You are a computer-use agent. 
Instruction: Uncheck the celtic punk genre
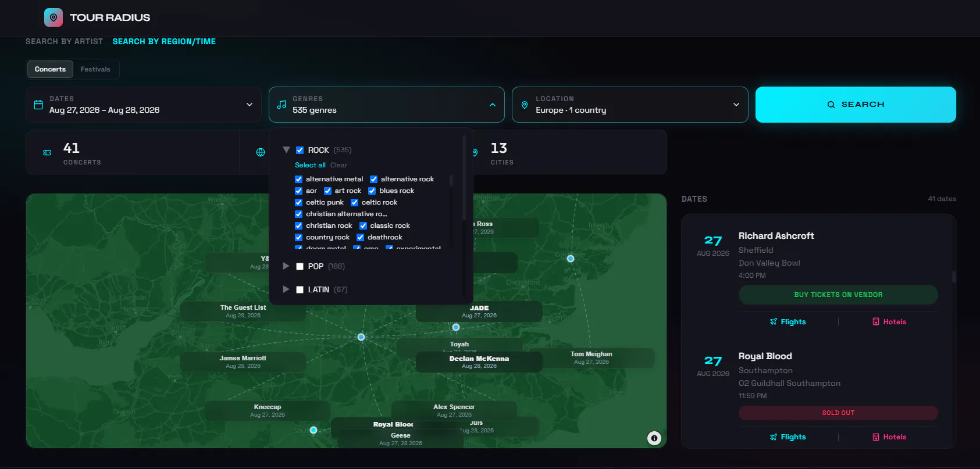298,202
